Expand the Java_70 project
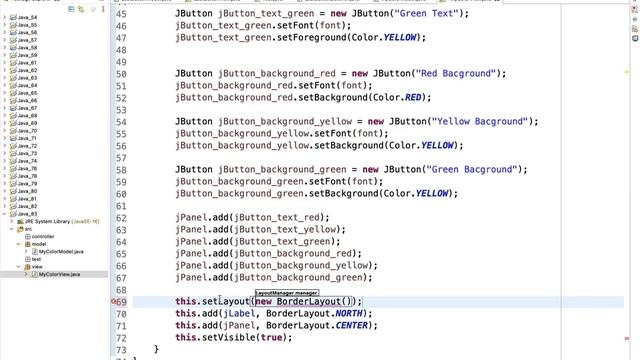 click(4, 131)
